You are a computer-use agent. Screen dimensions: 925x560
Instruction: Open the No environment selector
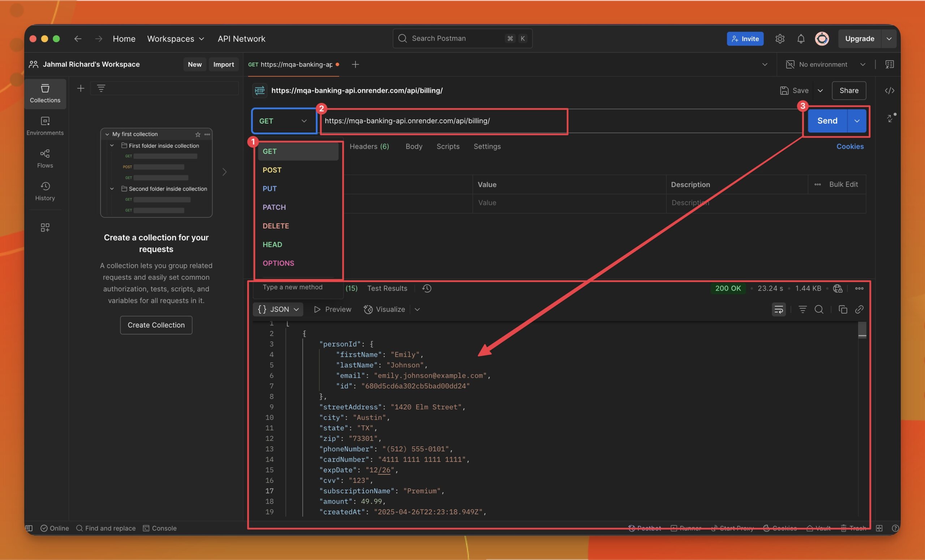pyautogui.click(x=826, y=65)
